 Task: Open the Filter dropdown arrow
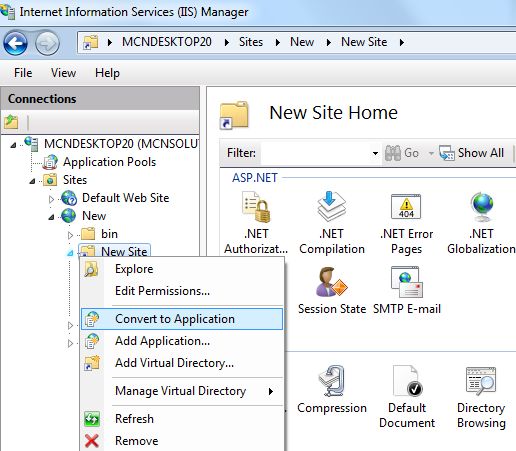[x=375, y=153]
